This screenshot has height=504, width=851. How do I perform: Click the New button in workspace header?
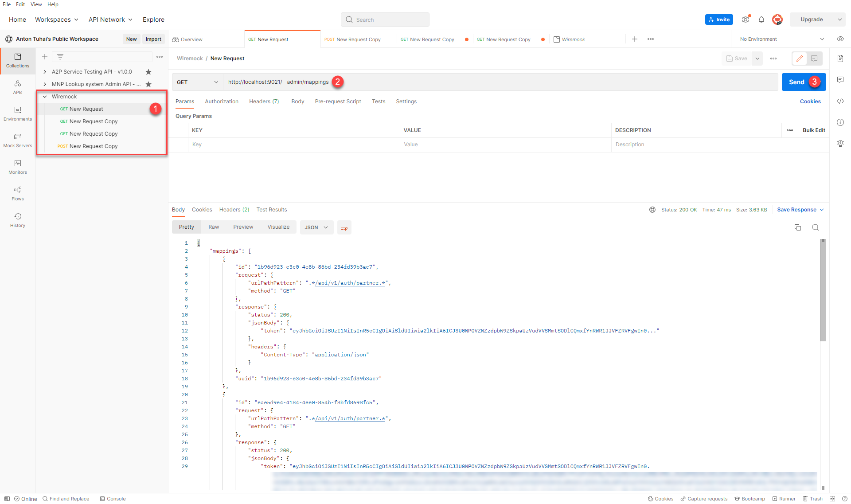pos(131,39)
